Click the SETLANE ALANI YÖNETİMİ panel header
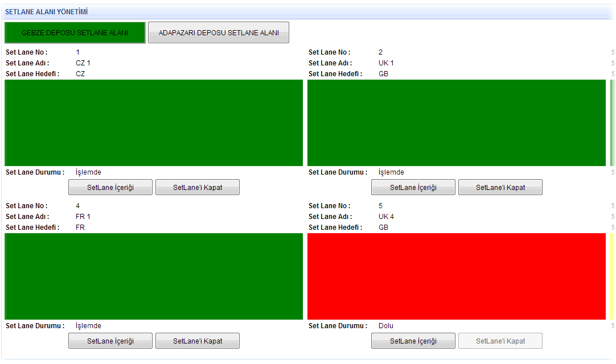Viewport: 616px width, 364px height. click(x=47, y=12)
